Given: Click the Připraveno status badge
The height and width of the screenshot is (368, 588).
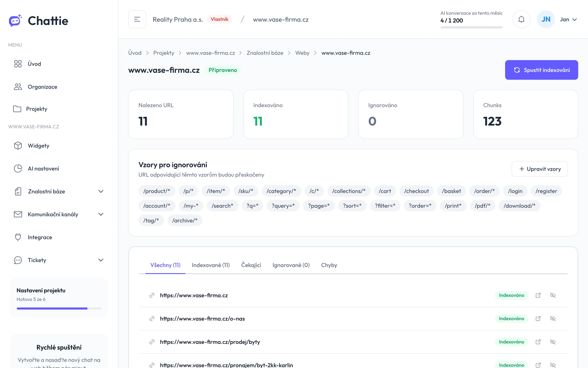Looking at the screenshot, I should click(223, 70).
